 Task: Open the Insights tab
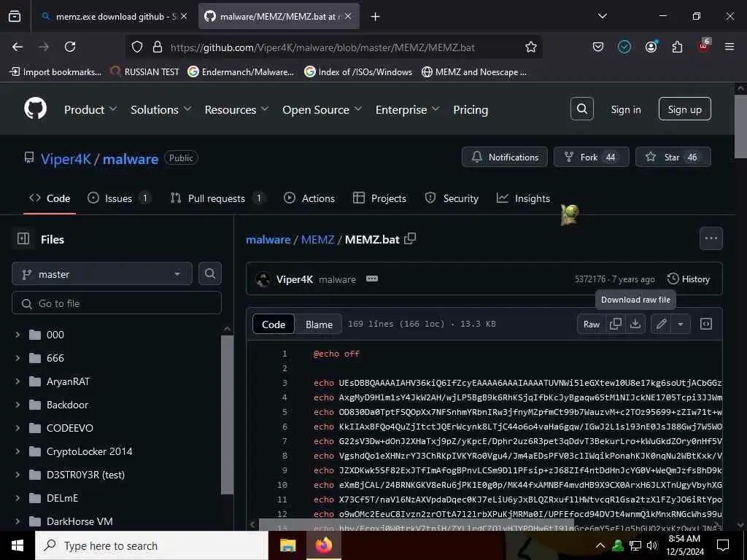523,198
